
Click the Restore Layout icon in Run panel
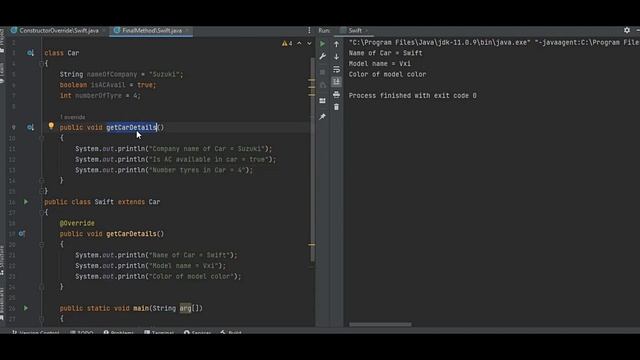pos(322,101)
